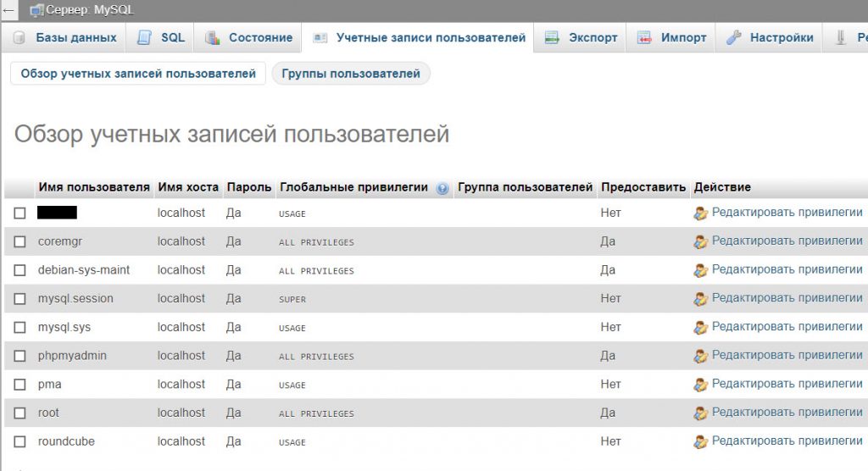
Task: Click the edit privileges icon in the redacted user row
Action: click(x=701, y=213)
